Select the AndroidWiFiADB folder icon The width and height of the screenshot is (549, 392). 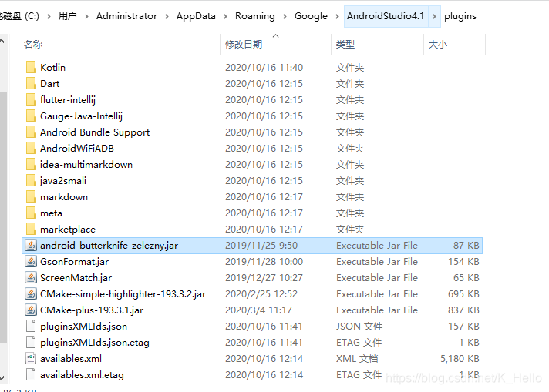pyautogui.click(x=31, y=148)
